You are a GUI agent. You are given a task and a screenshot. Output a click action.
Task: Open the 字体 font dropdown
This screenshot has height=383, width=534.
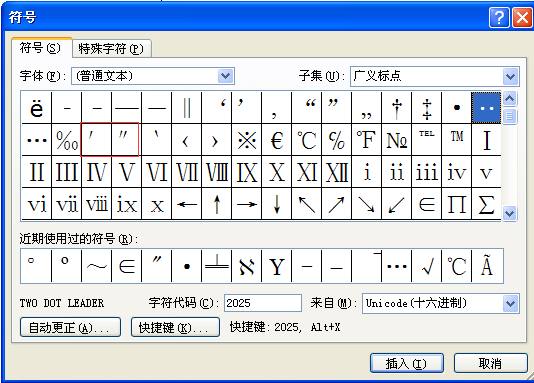pyautogui.click(x=226, y=76)
